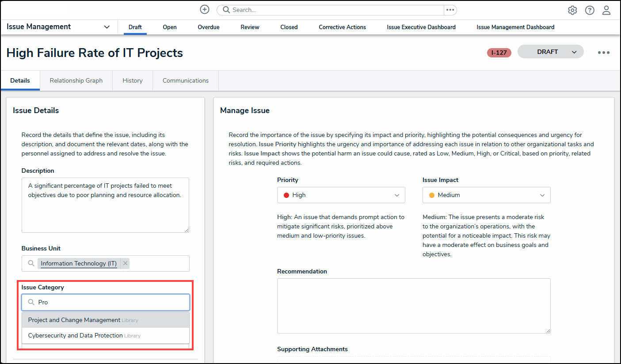Expand the Priority dropdown set to High

tap(341, 195)
